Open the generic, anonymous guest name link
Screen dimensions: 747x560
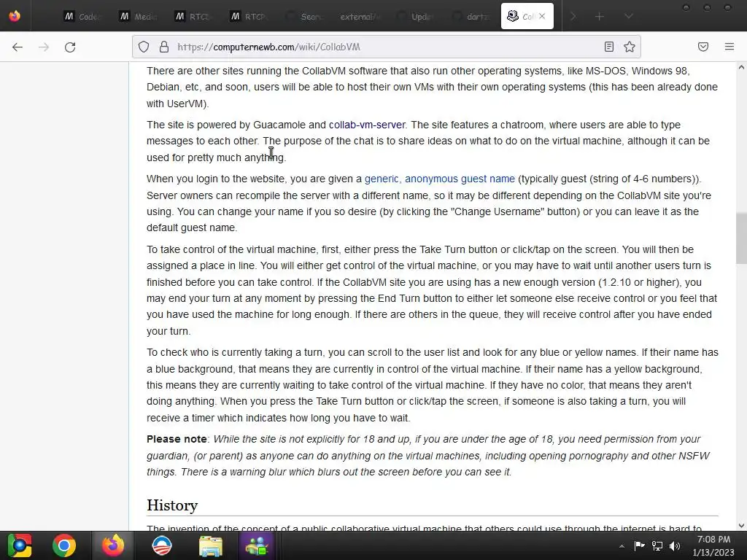click(x=440, y=179)
